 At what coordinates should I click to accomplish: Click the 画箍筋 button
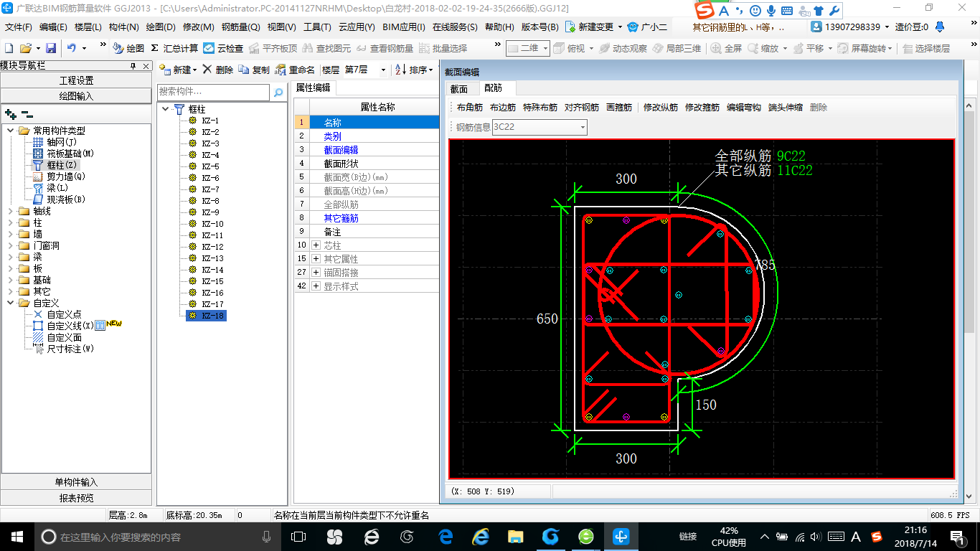point(619,108)
